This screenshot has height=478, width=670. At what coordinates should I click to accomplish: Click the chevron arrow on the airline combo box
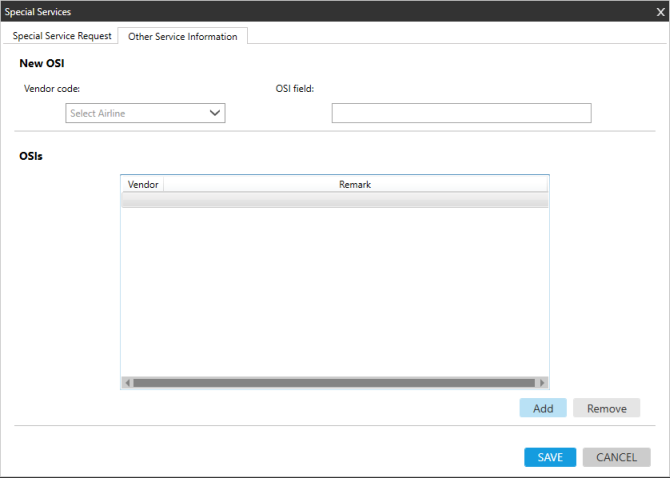[x=214, y=113]
